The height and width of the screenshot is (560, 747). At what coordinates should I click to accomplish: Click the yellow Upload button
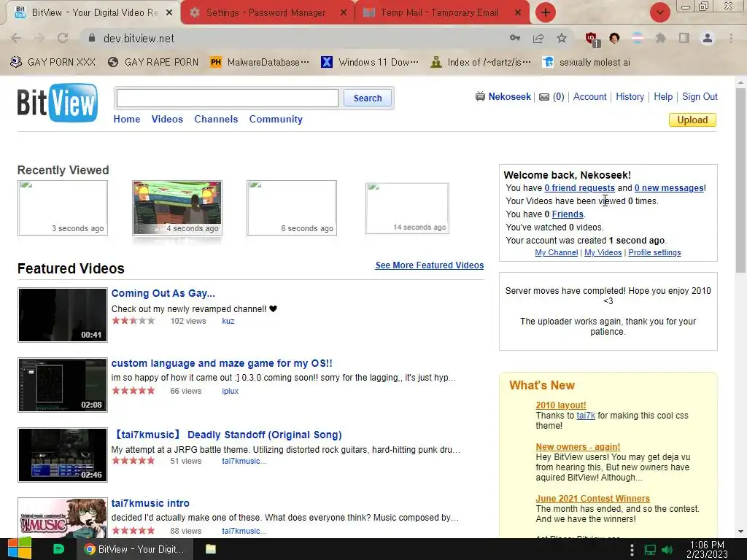(692, 120)
